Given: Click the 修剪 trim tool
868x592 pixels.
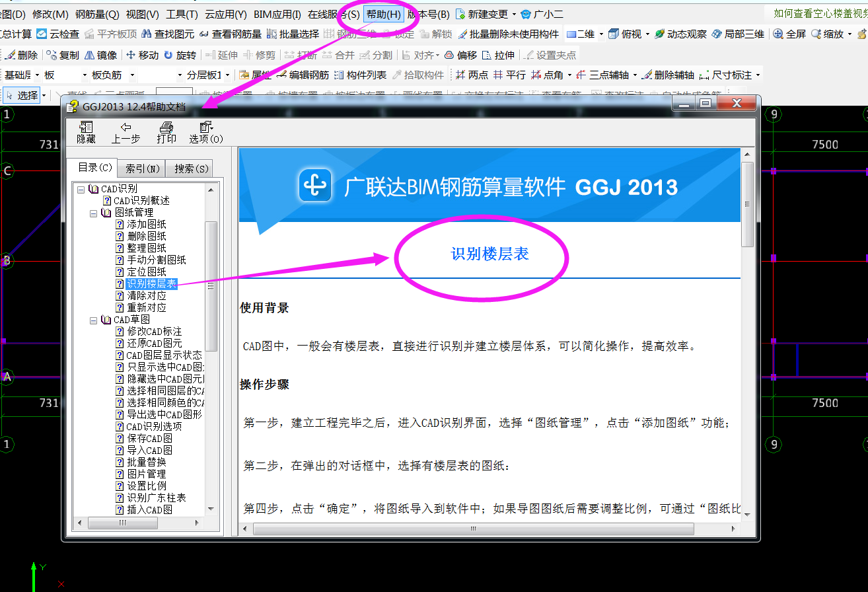Looking at the screenshot, I should 260,55.
